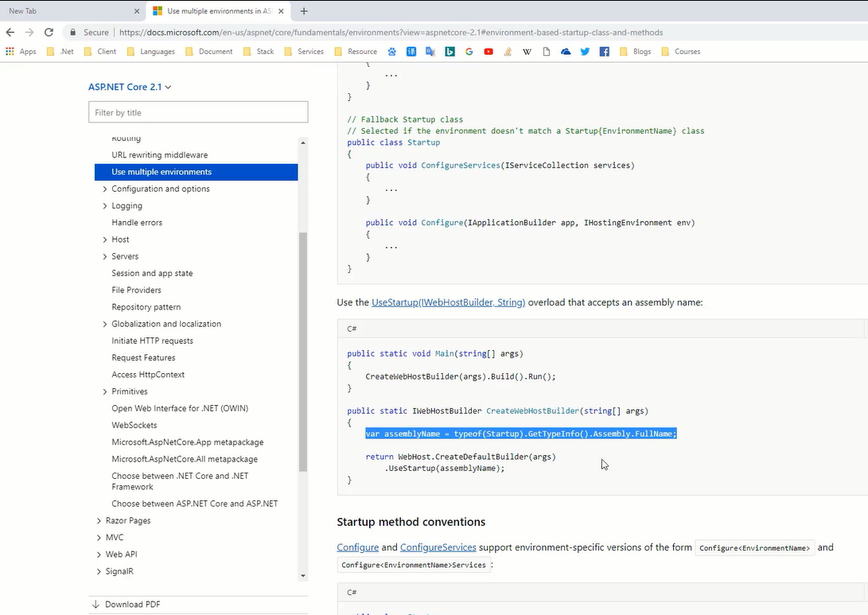Open the OneDrive cloud bookmark
This screenshot has height=615, width=868.
(x=566, y=52)
